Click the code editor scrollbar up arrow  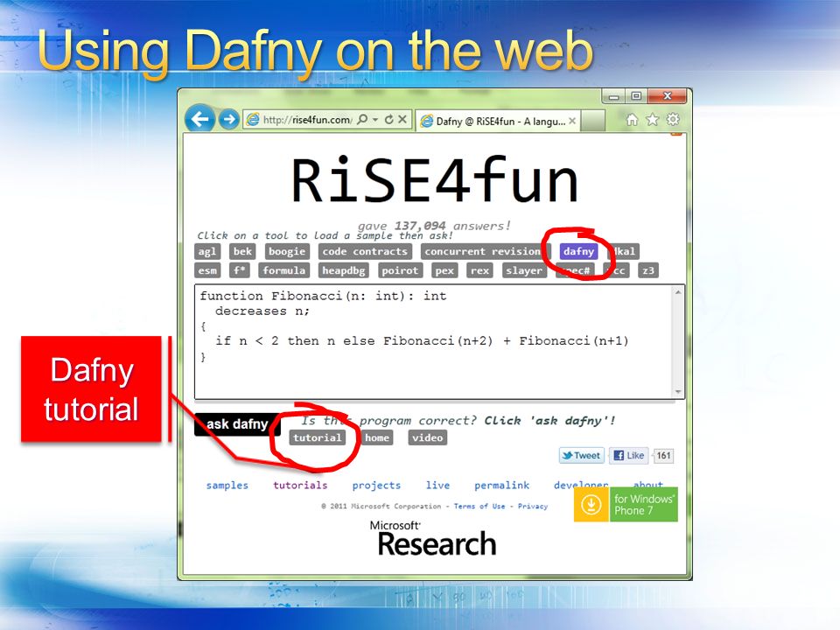pyautogui.click(x=678, y=292)
